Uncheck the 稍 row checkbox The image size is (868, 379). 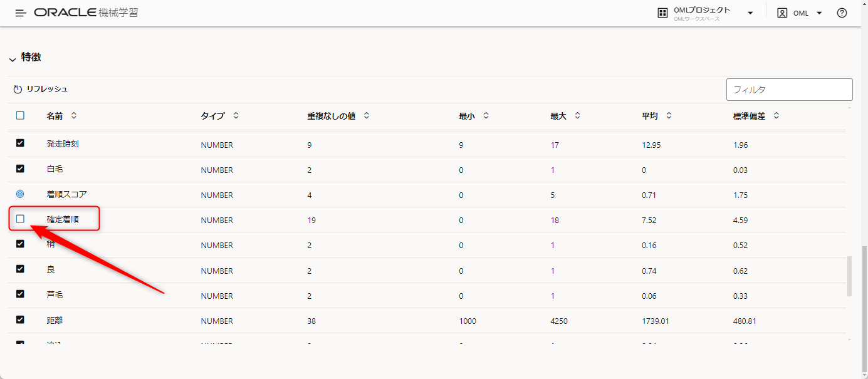(x=20, y=244)
